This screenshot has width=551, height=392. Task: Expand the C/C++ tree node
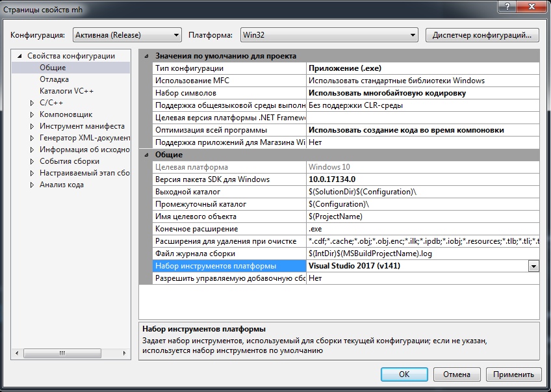(32, 103)
